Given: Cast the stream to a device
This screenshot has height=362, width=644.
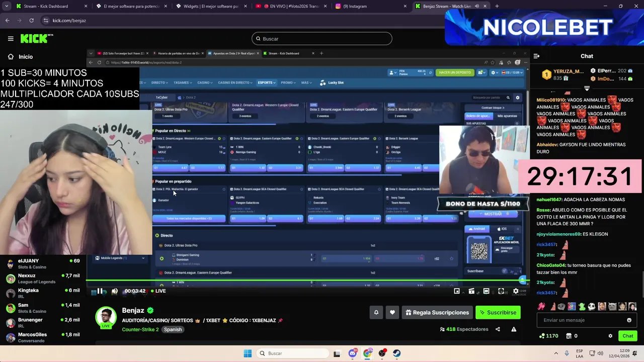Looking at the screenshot, I should [471, 291].
